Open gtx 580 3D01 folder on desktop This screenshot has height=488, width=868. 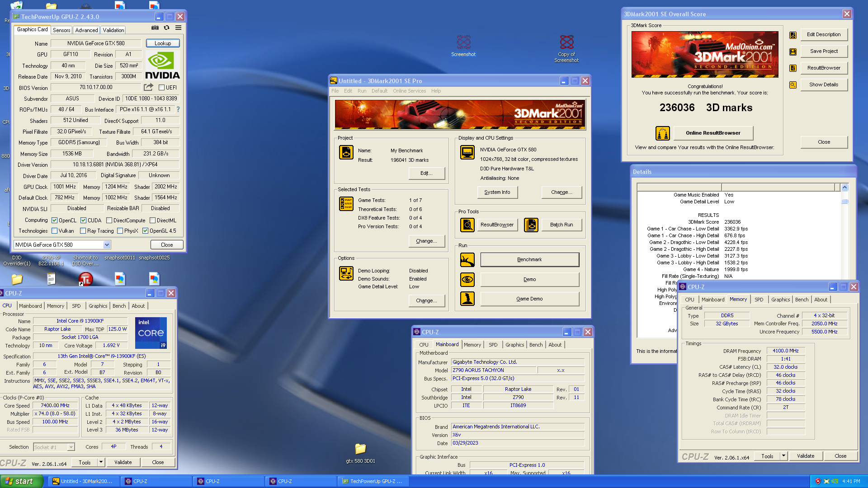(x=360, y=453)
